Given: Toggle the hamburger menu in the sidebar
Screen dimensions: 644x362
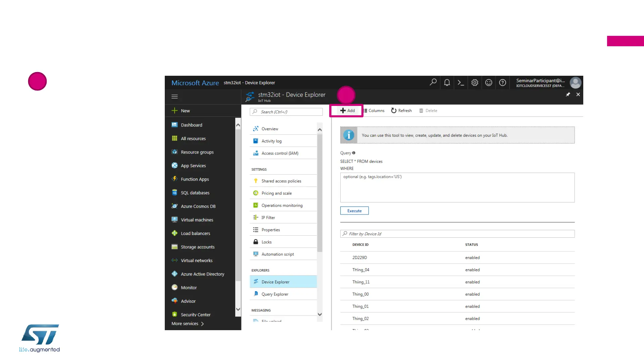Looking at the screenshot, I should pyautogui.click(x=175, y=97).
